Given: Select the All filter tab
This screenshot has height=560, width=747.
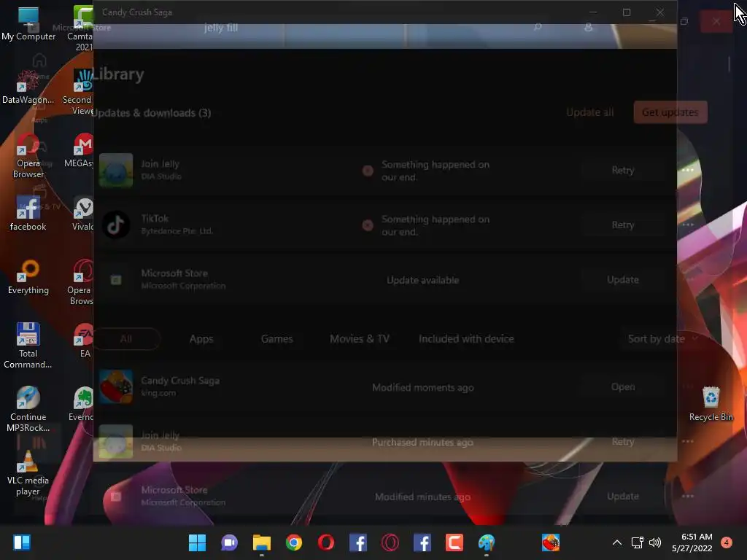Looking at the screenshot, I should click(126, 338).
